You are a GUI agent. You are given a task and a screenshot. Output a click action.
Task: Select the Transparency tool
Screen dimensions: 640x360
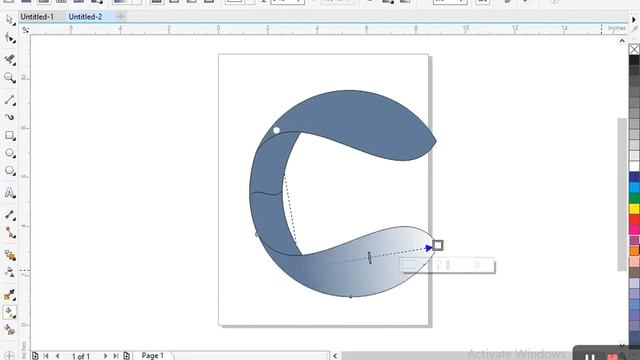coord(9,272)
